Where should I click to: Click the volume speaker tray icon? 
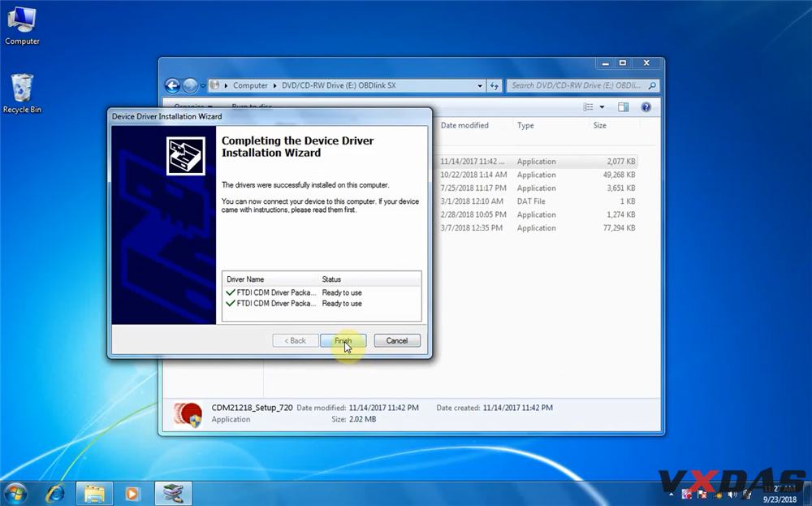732,495
